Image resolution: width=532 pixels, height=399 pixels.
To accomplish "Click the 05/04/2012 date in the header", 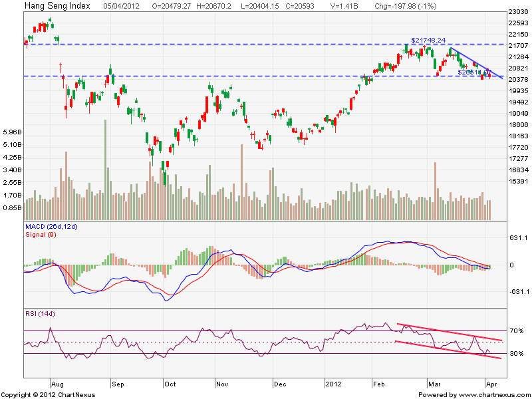I will [122, 6].
